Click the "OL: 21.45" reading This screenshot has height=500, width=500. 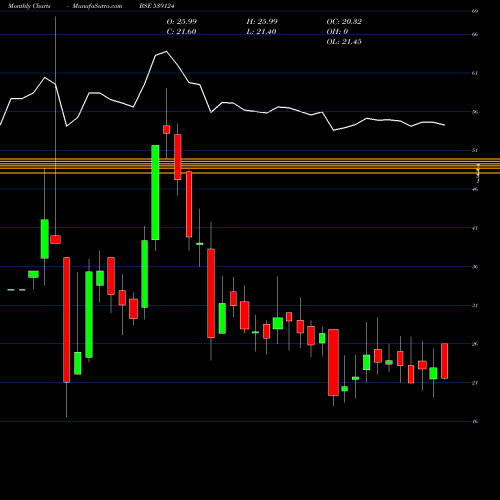(344, 42)
